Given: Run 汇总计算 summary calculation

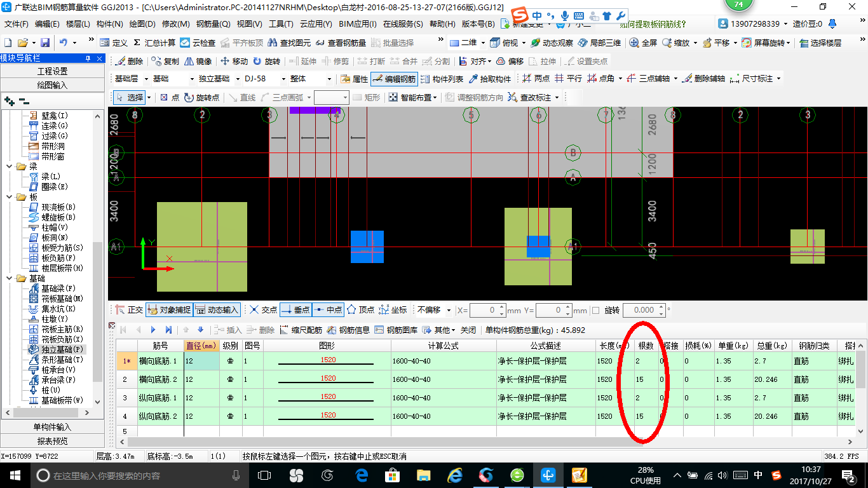Looking at the screenshot, I should (154, 43).
